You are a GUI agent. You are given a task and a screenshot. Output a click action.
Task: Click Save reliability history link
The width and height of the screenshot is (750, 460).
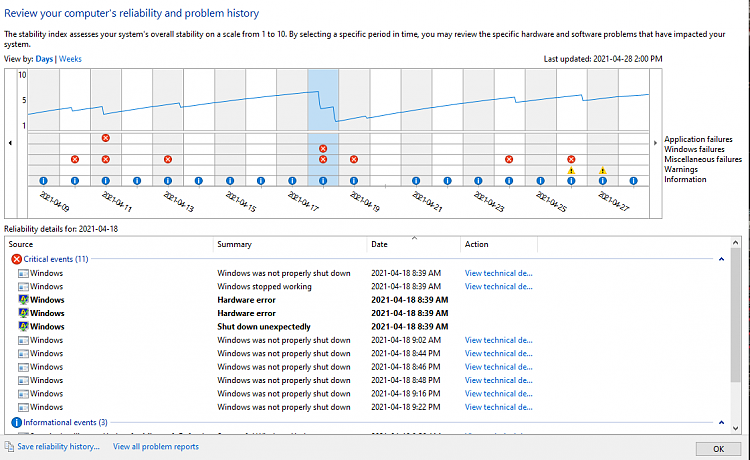58,447
